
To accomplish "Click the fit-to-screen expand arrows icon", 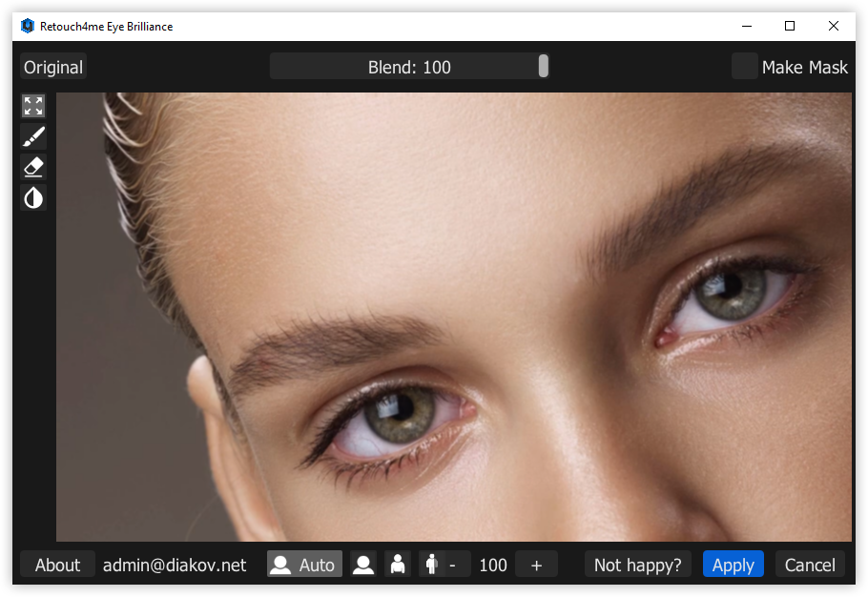I will [33, 106].
